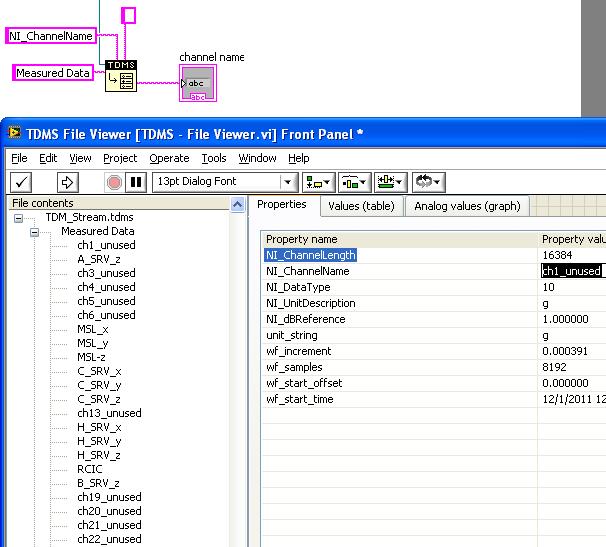Viewport: 606px width, 547px height.
Task: Click the NI_UnitDescription property name
Action: [x=311, y=303]
